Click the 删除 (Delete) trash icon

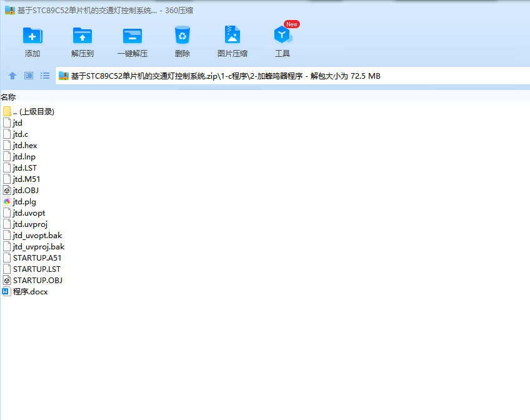pos(182,35)
